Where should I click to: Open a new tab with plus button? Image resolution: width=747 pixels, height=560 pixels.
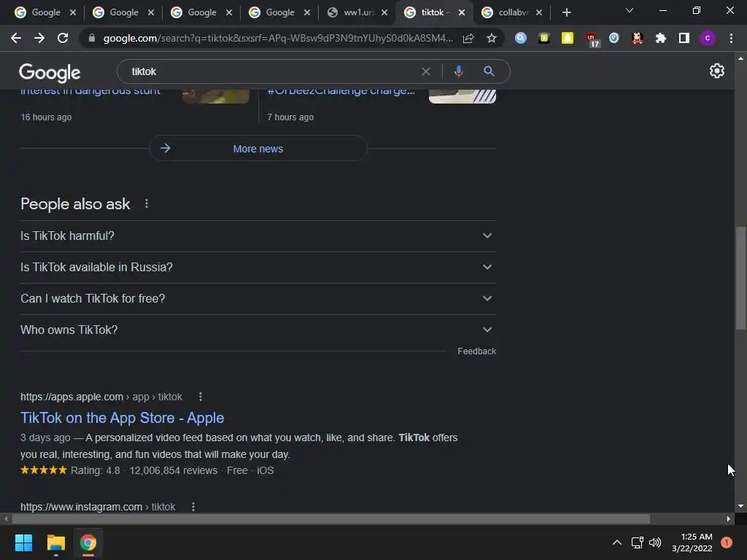(x=566, y=12)
